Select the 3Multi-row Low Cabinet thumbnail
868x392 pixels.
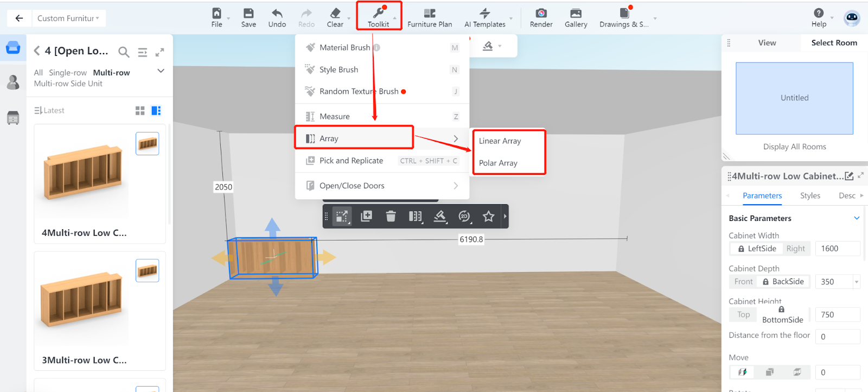81,299
